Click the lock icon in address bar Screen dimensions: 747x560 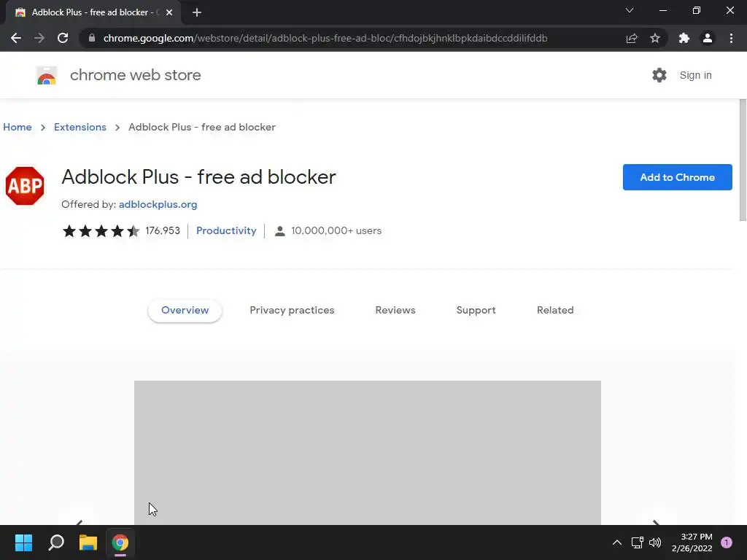[x=92, y=38]
